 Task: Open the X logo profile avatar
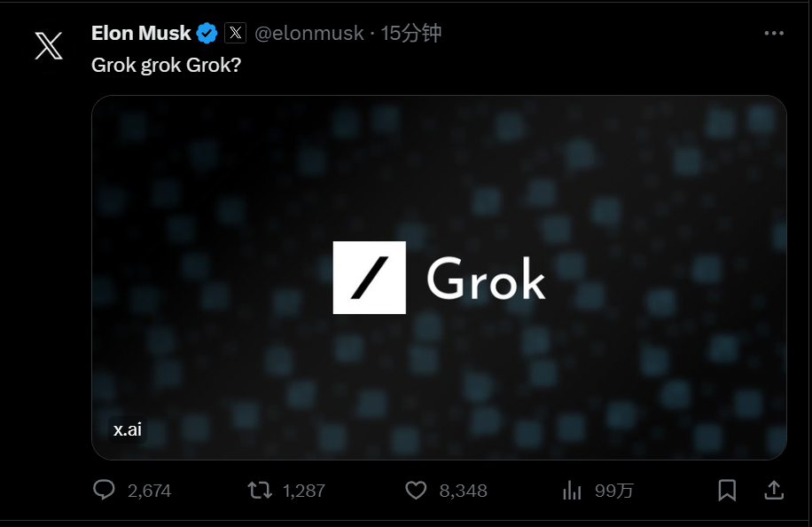pos(49,45)
